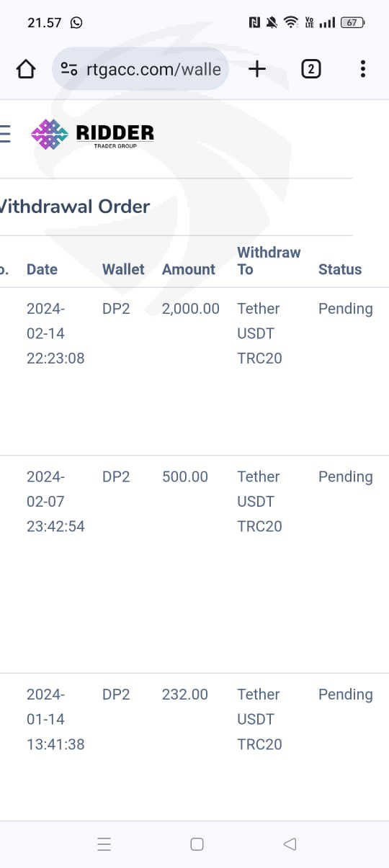389x868 pixels.
Task: Select the Date column header
Action: [42, 269]
